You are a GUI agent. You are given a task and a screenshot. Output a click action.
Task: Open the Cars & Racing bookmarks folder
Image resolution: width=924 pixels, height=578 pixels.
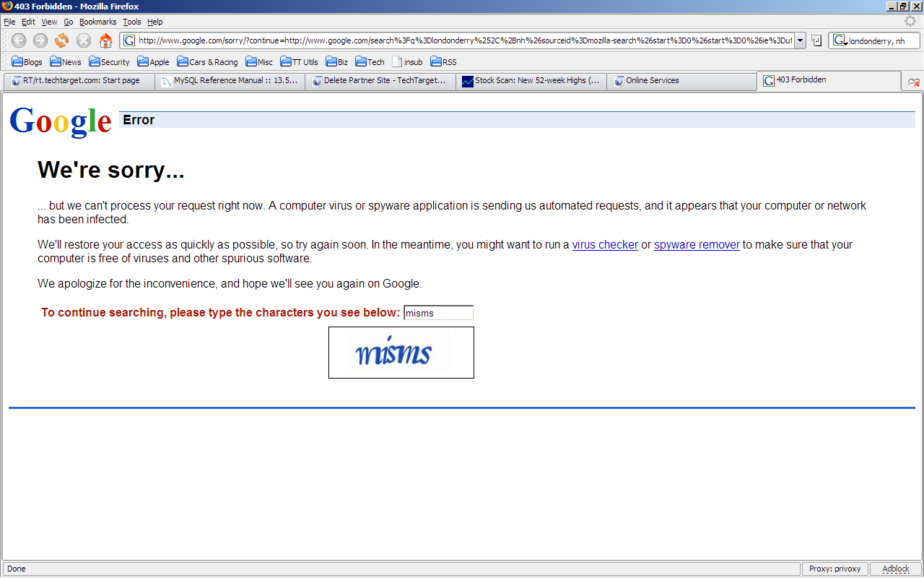tap(207, 62)
